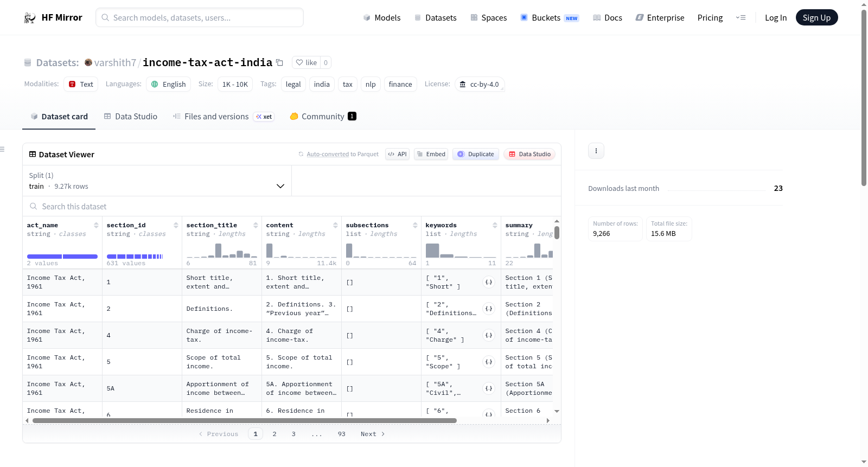Screen dimensions: 868x467
Task: Expand JSON braces icon in the "5A" Civil keywords row
Action: tap(489, 388)
